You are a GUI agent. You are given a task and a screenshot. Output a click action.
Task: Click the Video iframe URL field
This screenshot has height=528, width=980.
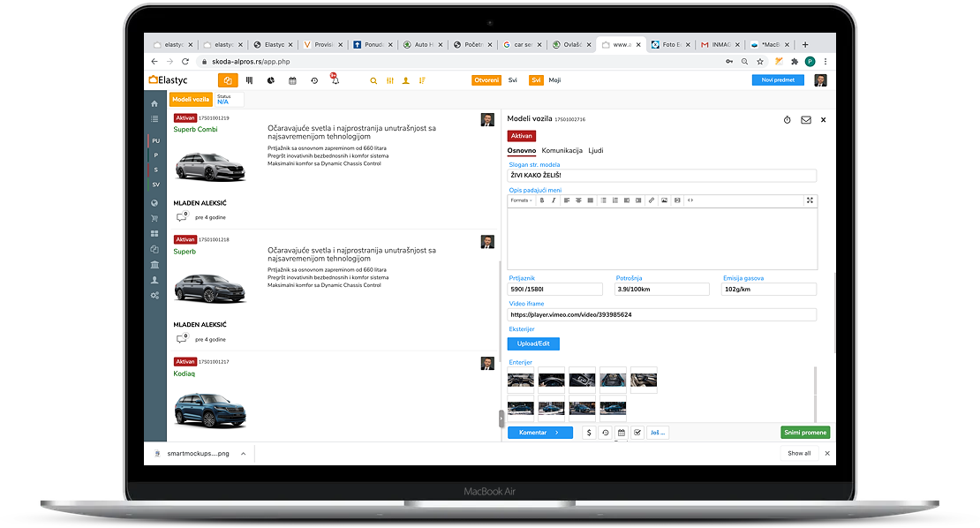[662, 315]
